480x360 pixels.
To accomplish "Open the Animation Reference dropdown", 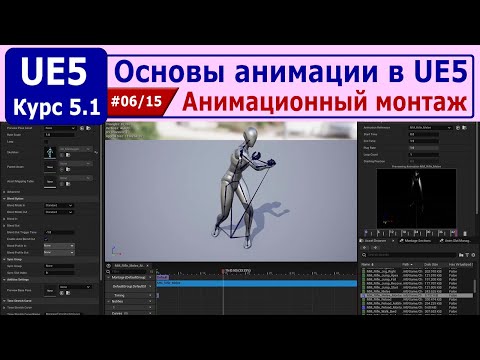I will (431, 128).
